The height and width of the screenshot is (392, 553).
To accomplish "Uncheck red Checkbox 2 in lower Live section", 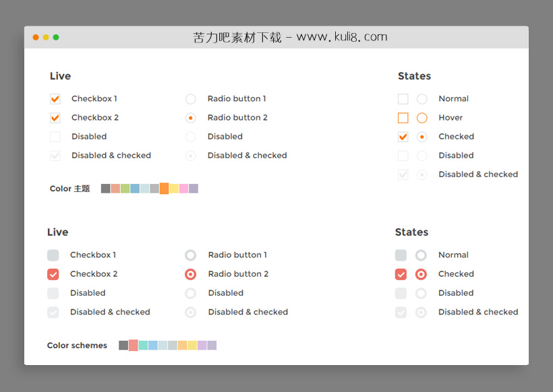I will (53, 274).
